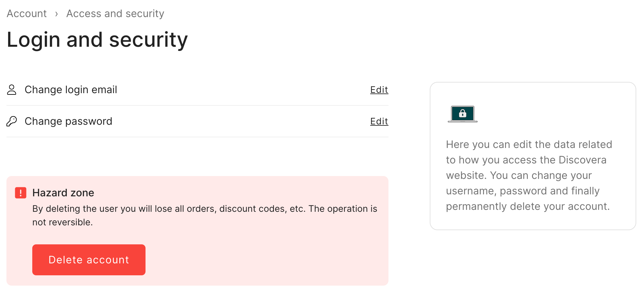
Task: Select the alert badge in the Hazard zone
Action: [x=20, y=193]
